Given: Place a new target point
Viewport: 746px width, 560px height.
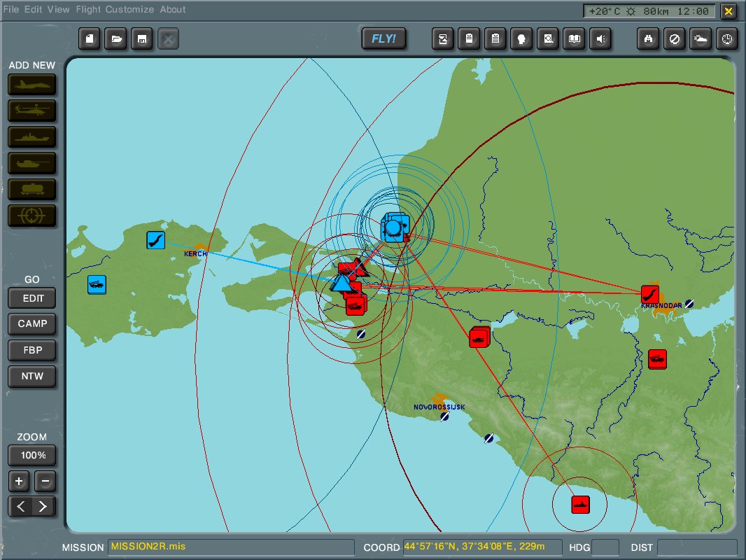Looking at the screenshot, I should [31, 215].
